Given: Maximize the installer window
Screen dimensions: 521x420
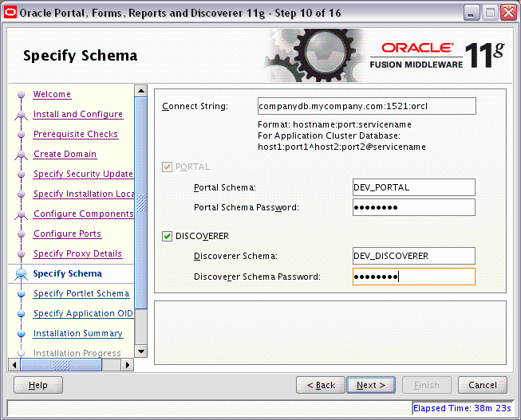Looking at the screenshot, I should (x=490, y=14).
